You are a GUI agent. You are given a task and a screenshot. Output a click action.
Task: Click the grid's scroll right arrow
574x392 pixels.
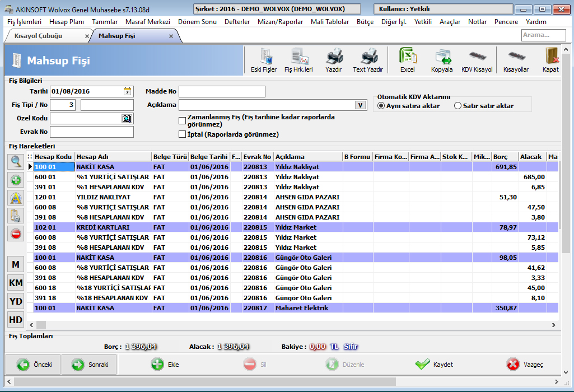(x=553, y=325)
